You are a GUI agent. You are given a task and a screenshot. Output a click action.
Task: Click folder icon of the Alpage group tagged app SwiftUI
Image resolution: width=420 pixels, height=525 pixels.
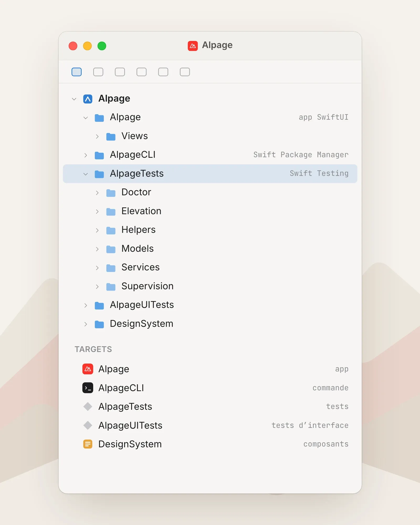tap(99, 118)
